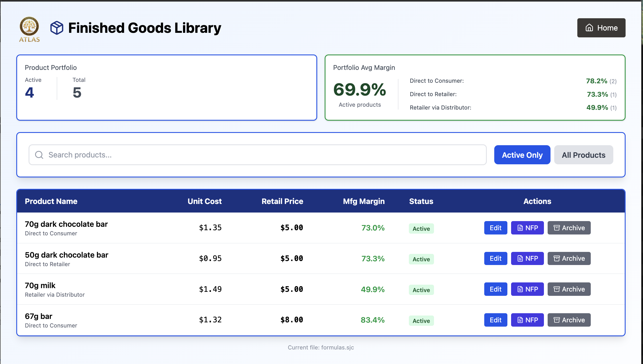Image resolution: width=643 pixels, height=364 pixels.
Task: Click the box icon beside Finished Goods Library
Action: pyautogui.click(x=57, y=28)
